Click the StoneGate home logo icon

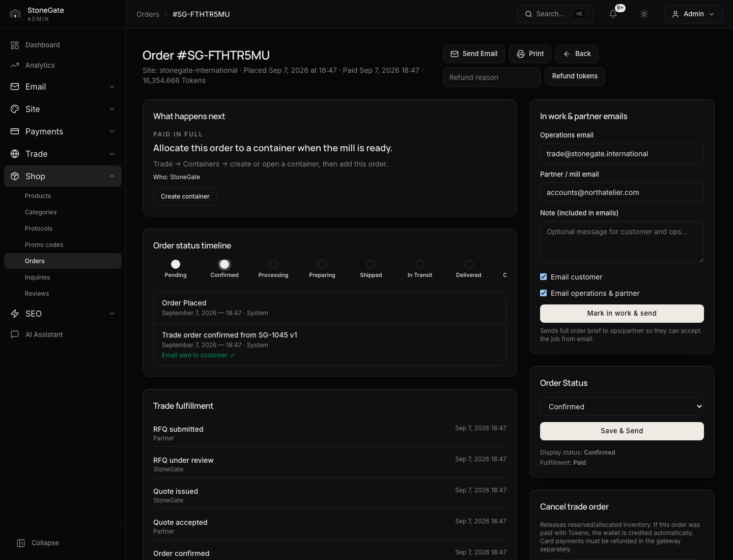(15, 14)
